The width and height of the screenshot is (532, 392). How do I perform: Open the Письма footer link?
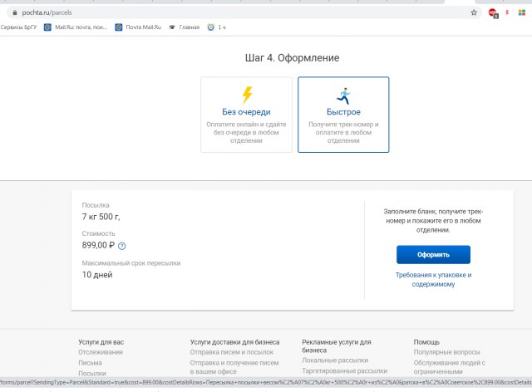coord(90,363)
